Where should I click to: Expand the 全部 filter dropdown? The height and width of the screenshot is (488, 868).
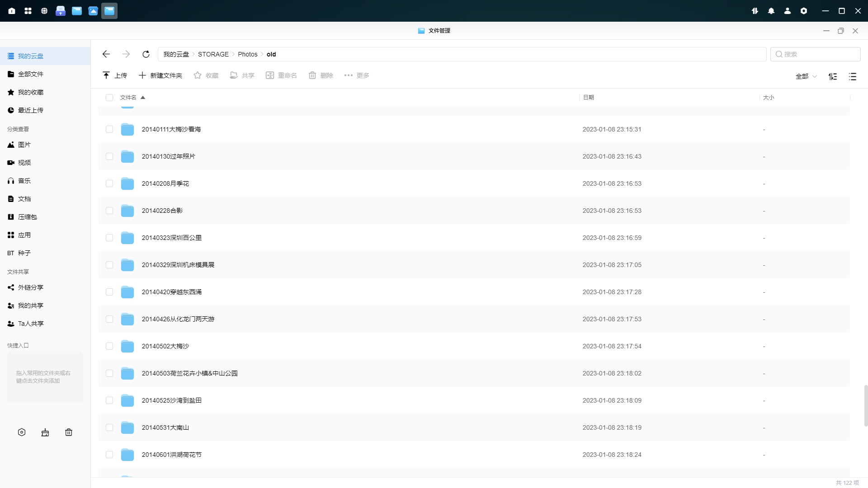pos(806,76)
